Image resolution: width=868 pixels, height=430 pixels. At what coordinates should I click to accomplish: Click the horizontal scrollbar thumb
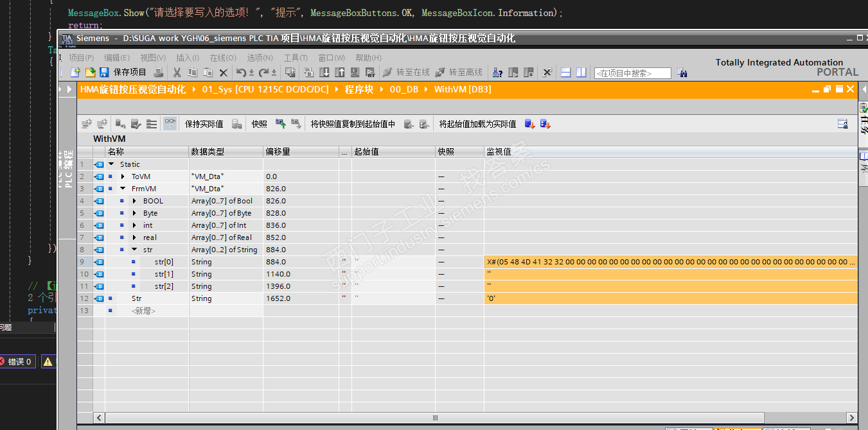click(x=435, y=418)
